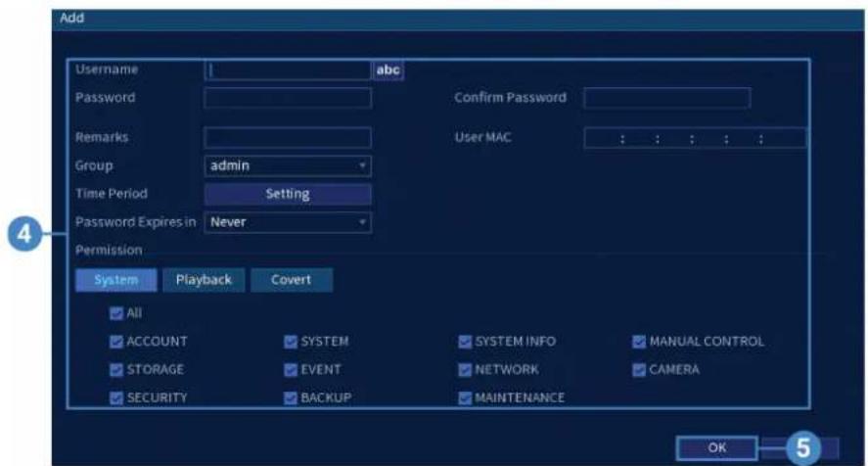868x466 pixels.
Task: Expand the Password Expires in dropdown
Action: point(288,222)
